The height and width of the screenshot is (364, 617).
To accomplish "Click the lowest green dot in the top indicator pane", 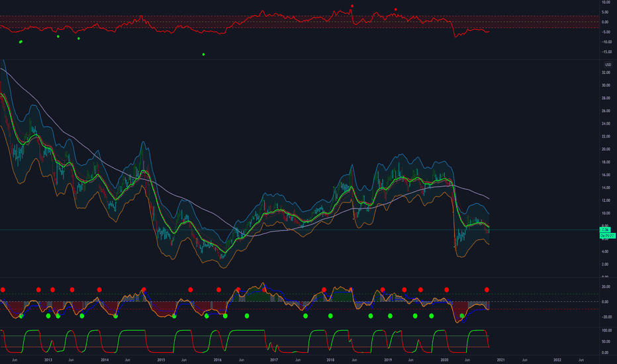I will coord(203,54).
